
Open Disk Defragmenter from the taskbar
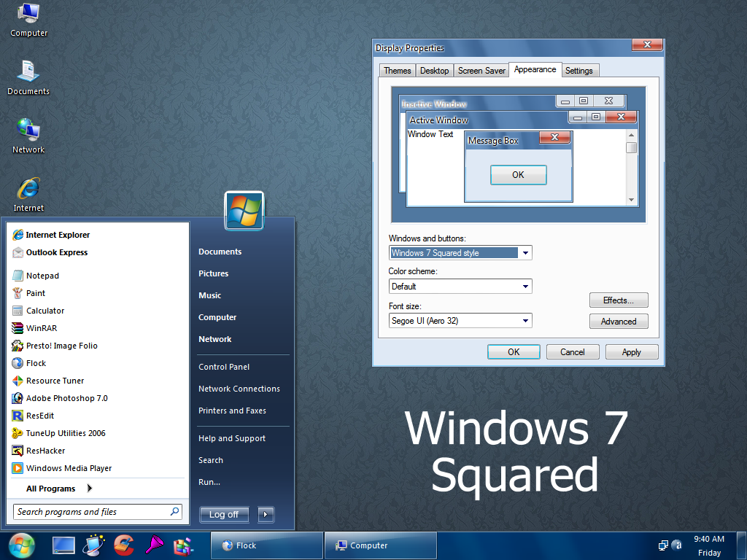click(183, 545)
